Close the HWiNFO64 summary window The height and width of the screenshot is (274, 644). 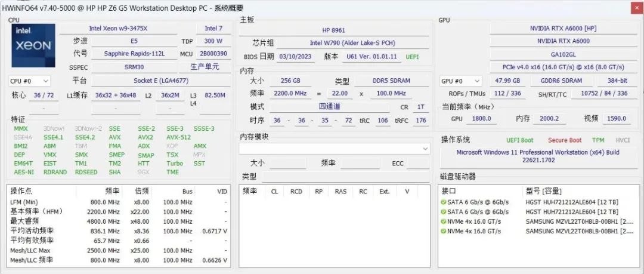click(635, 8)
